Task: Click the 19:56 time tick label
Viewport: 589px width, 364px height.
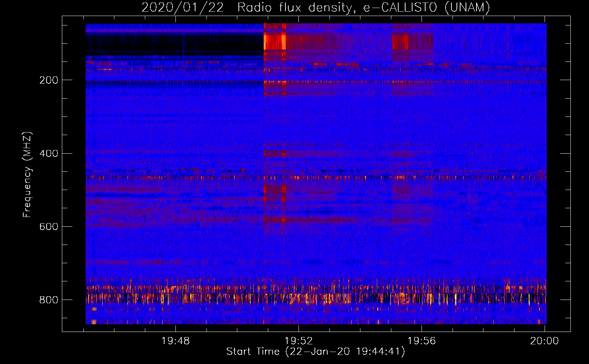Action: (422, 341)
